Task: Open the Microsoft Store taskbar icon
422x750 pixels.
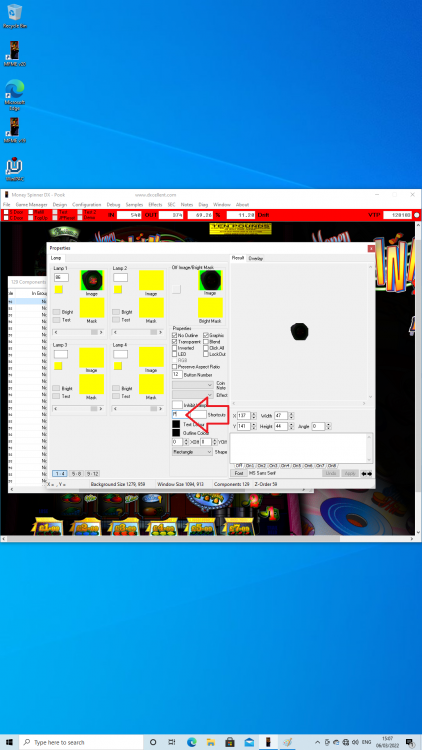Action: (x=230, y=742)
